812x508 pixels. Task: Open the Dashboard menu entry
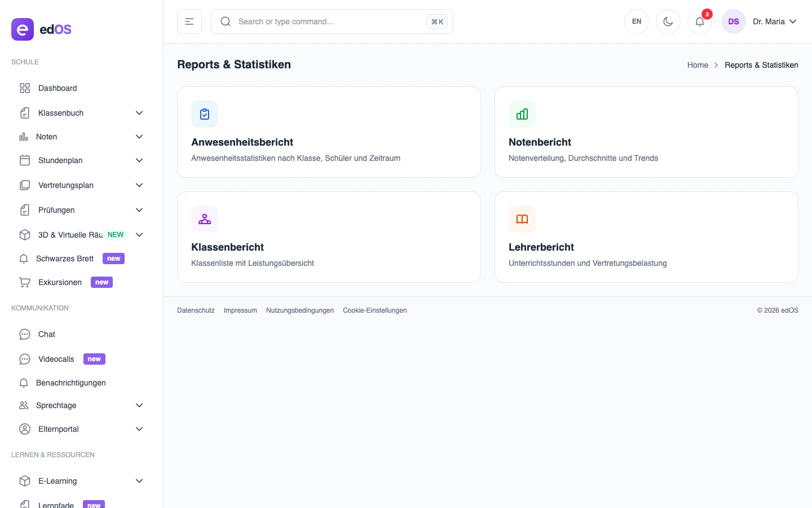(58, 88)
